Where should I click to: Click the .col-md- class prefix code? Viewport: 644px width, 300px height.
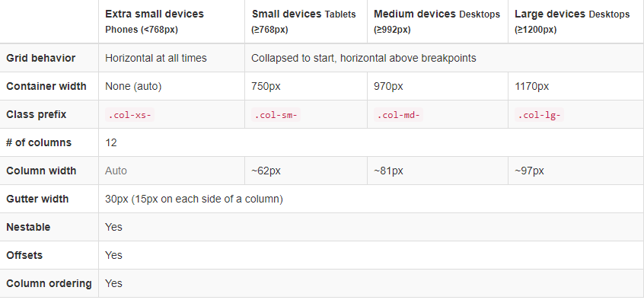tap(398, 115)
